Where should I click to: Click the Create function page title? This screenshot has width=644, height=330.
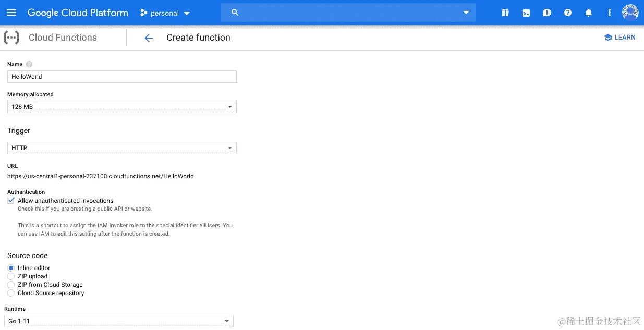[x=198, y=38]
